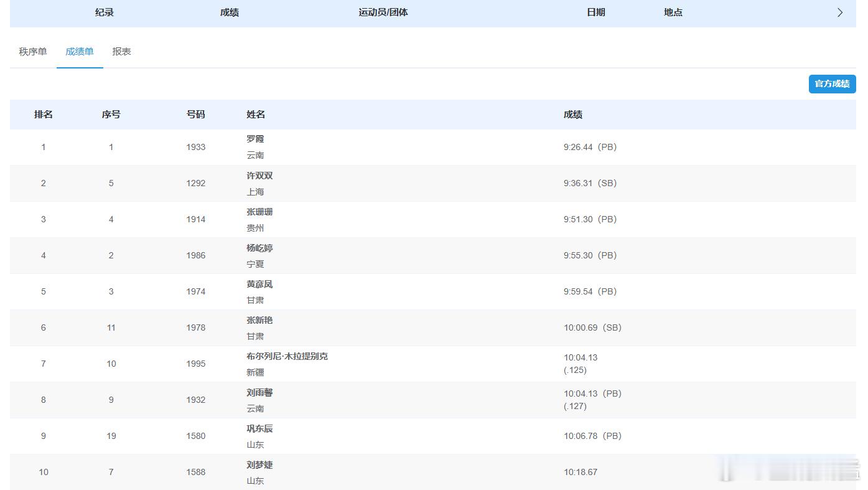Click bib number 1986

[x=195, y=255]
